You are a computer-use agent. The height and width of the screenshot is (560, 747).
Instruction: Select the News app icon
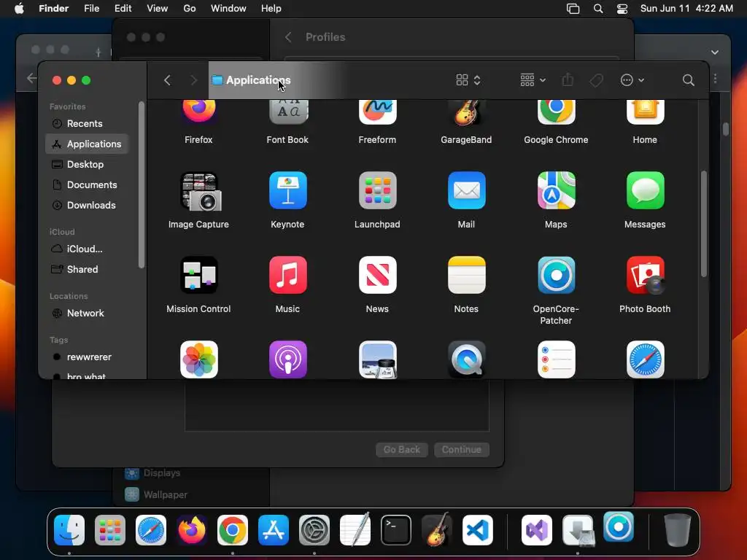coord(377,275)
